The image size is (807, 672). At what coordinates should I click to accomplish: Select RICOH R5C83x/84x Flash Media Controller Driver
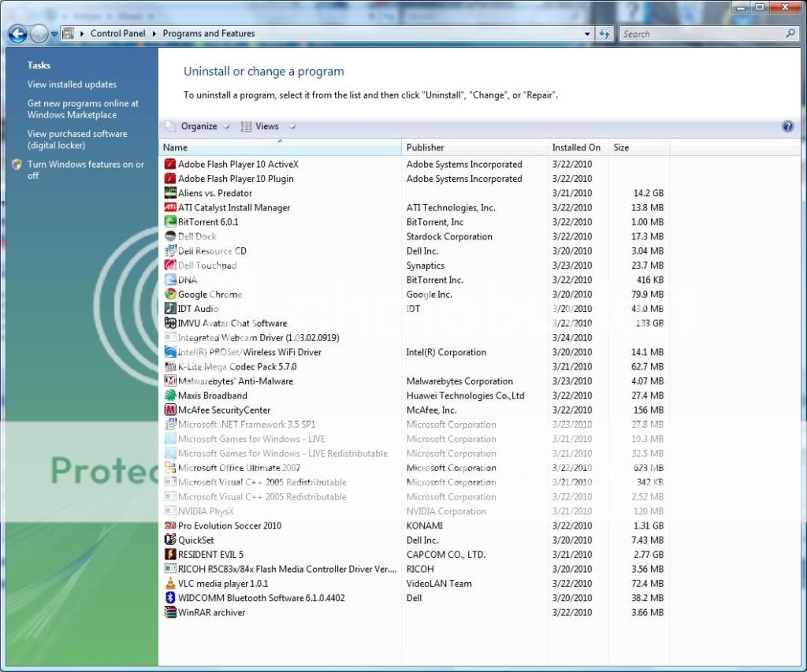(x=415, y=569)
